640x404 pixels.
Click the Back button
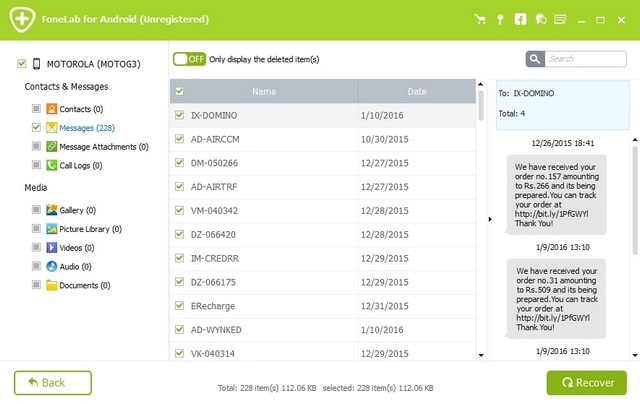[53, 382]
